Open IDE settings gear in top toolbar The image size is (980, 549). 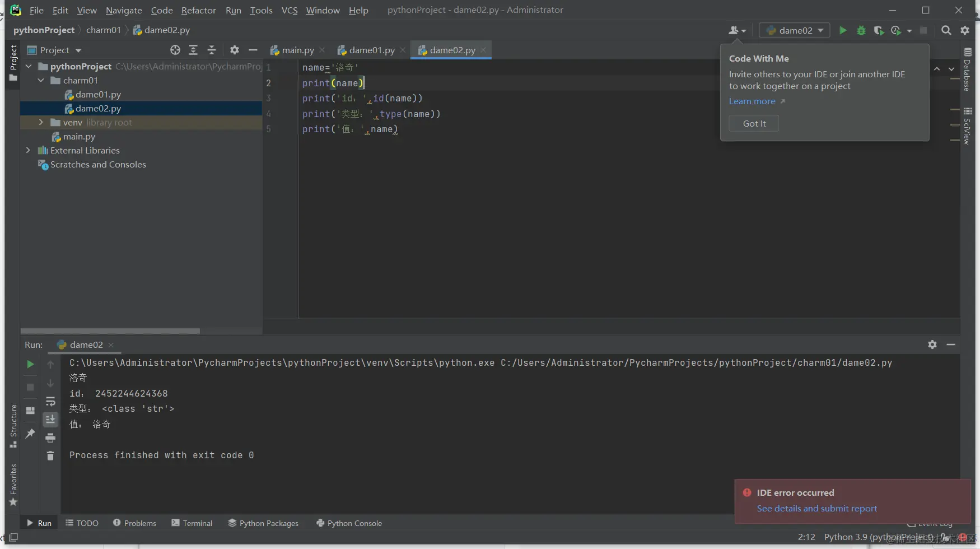tap(965, 30)
